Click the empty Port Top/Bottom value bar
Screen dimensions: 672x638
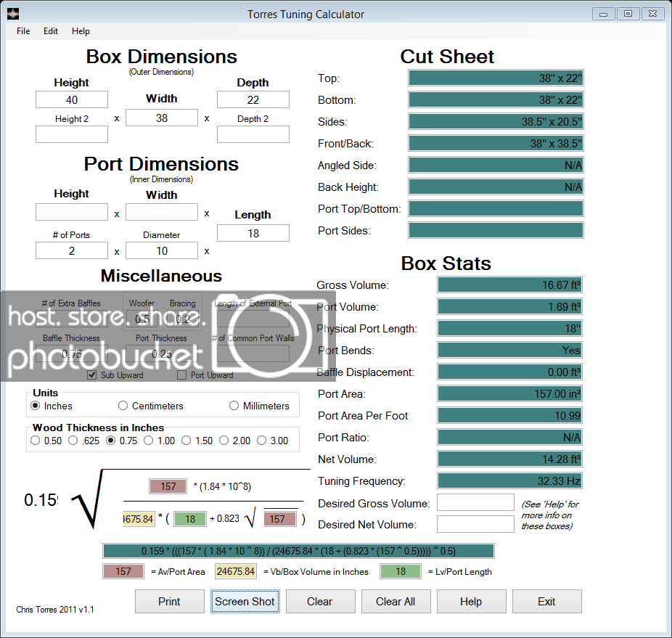coord(496,208)
